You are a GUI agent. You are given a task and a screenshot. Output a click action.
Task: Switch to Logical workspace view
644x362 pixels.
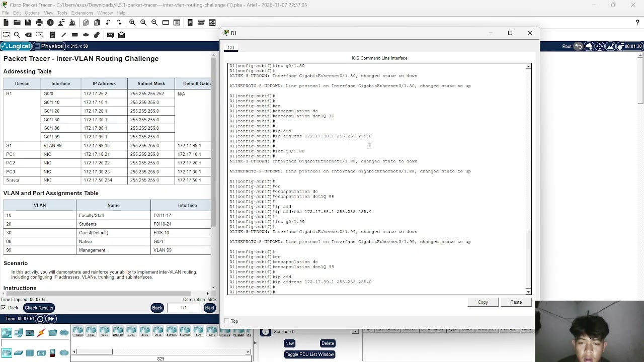(16, 46)
